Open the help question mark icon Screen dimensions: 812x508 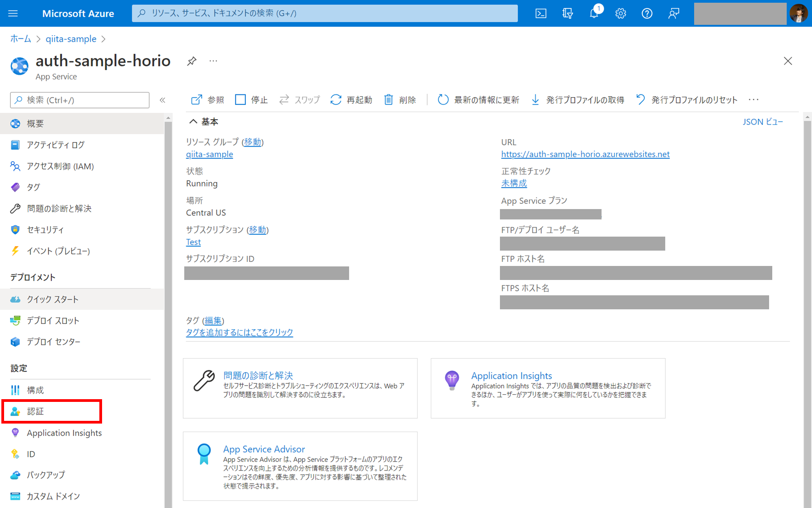tap(647, 14)
